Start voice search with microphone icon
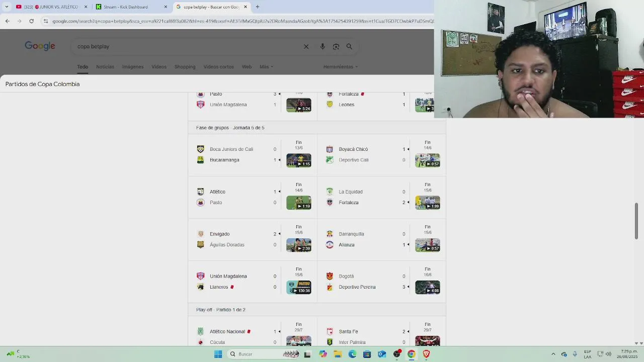This screenshot has width=644, height=362. pyautogui.click(x=323, y=46)
